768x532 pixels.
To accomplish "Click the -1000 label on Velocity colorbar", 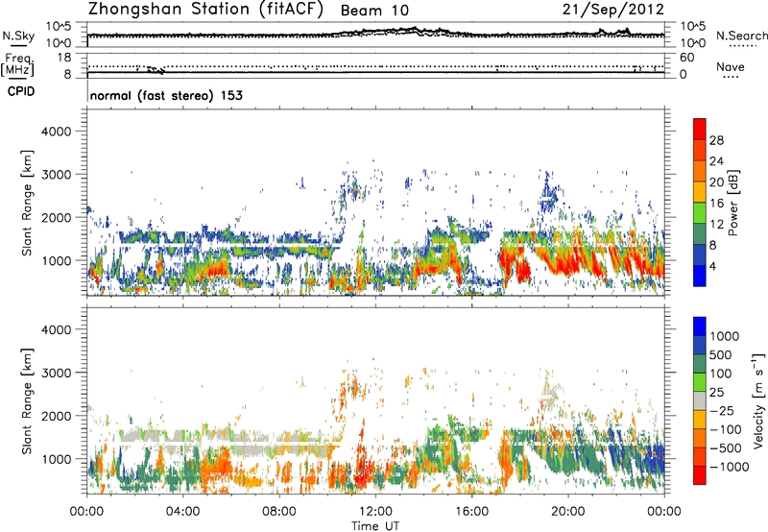I will pos(730,467).
